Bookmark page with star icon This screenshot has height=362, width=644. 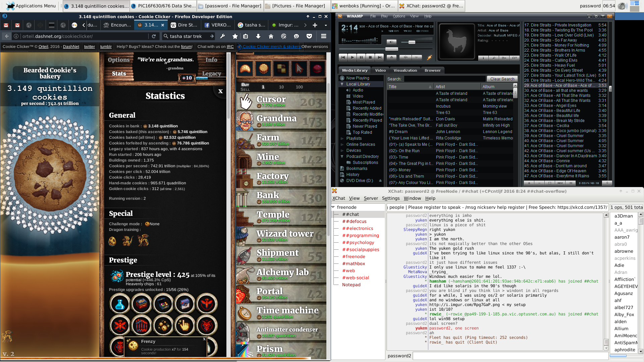pyautogui.click(x=235, y=36)
